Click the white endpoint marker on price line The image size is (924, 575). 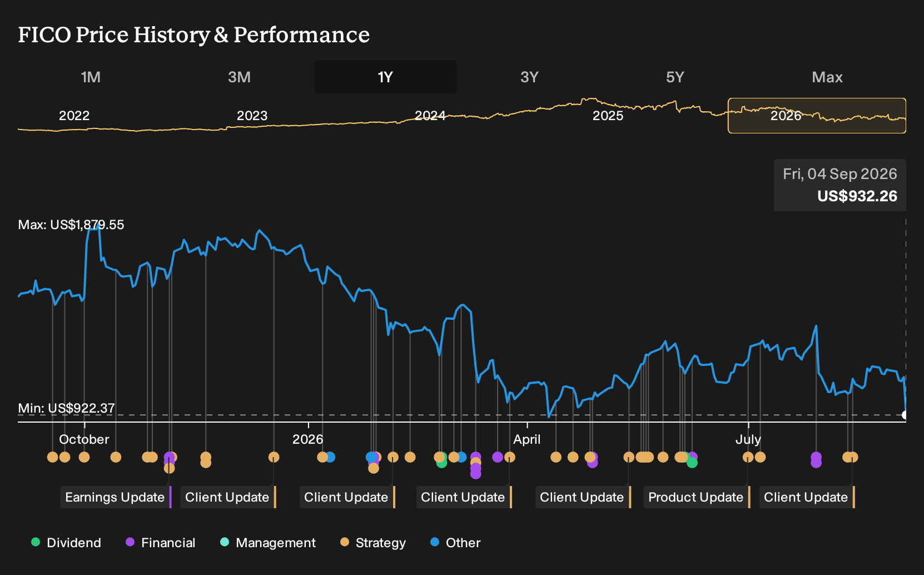pos(905,415)
